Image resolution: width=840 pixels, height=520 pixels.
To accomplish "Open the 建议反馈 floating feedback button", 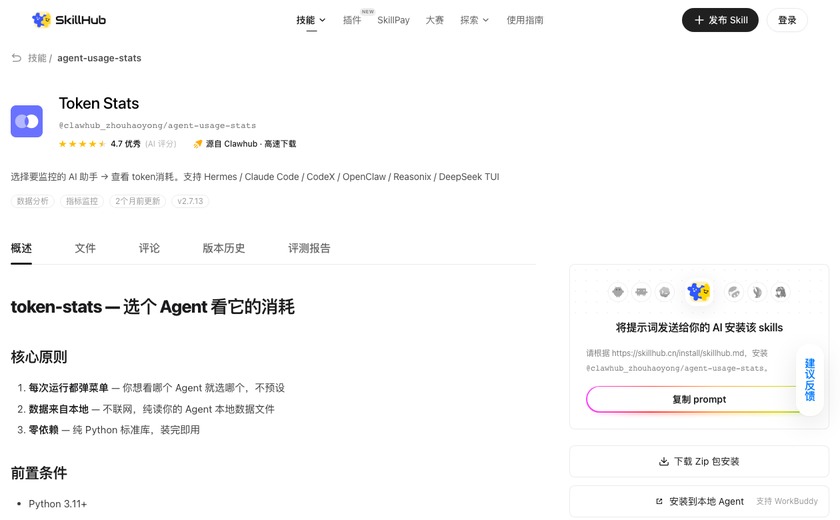I will tap(809, 380).
